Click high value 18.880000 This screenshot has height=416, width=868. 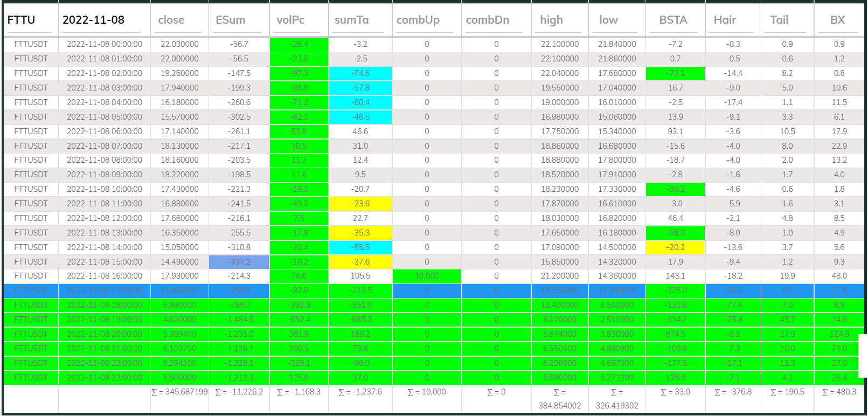pyautogui.click(x=560, y=160)
